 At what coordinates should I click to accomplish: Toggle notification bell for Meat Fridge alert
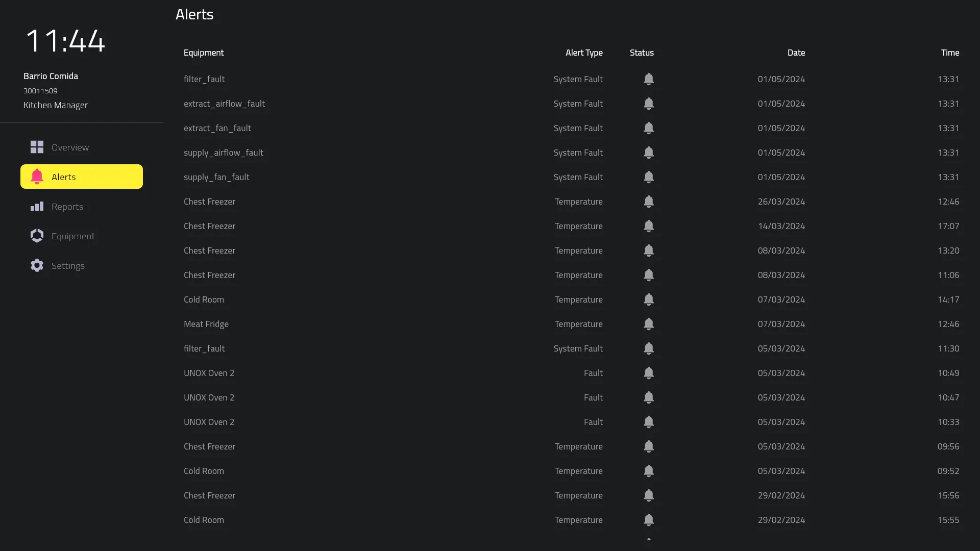coord(648,324)
